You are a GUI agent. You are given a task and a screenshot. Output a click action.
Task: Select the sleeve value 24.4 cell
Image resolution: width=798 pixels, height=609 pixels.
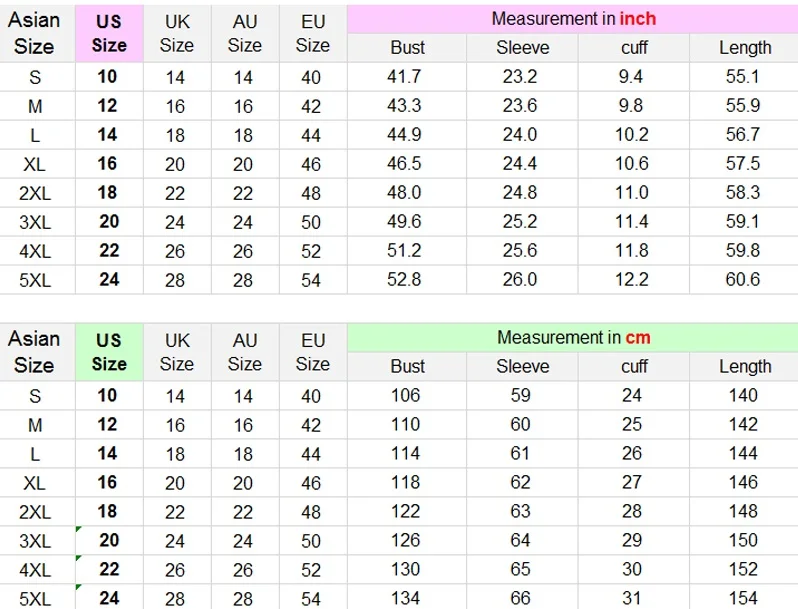pos(522,164)
